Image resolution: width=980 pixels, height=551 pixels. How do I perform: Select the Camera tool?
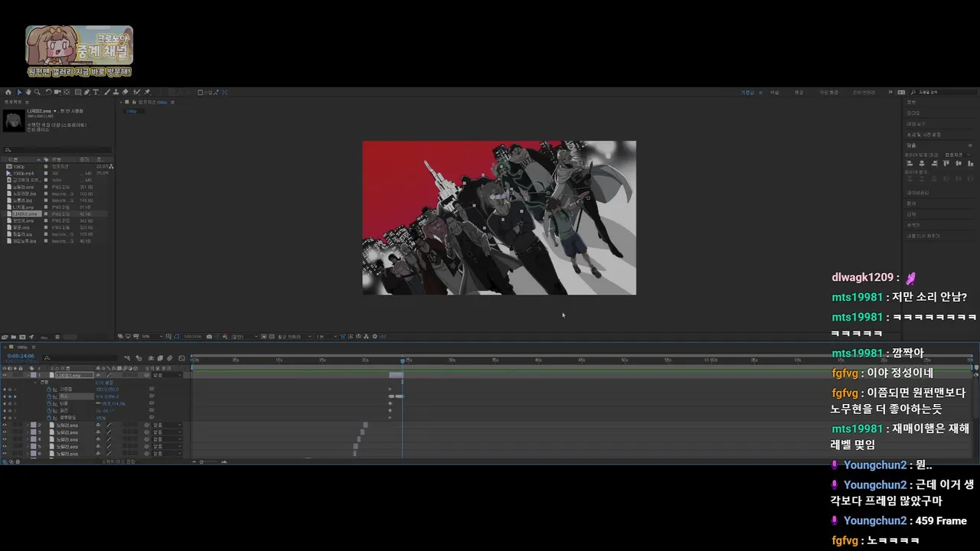tap(57, 92)
